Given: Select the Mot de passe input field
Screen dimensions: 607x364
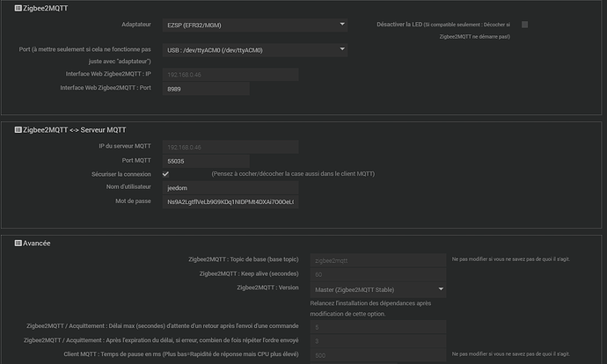Looking at the screenshot, I should point(230,201).
